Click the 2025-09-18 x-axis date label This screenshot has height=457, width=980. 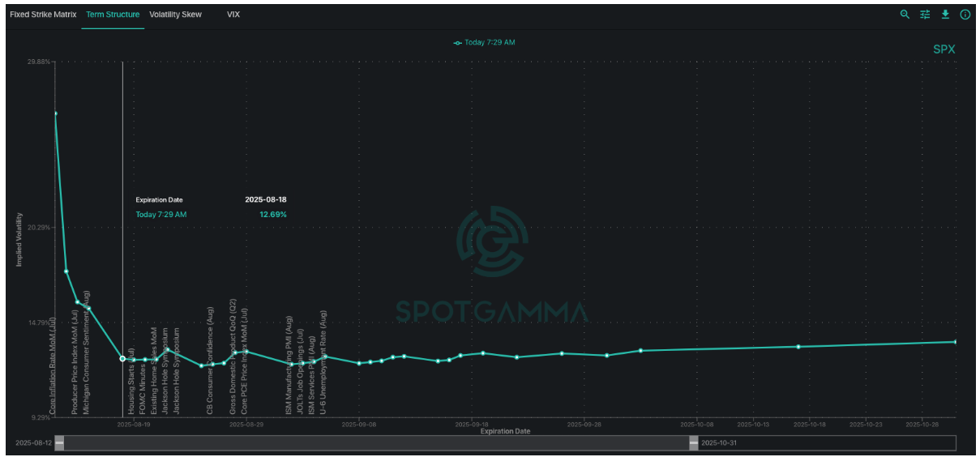coord(472,424)
